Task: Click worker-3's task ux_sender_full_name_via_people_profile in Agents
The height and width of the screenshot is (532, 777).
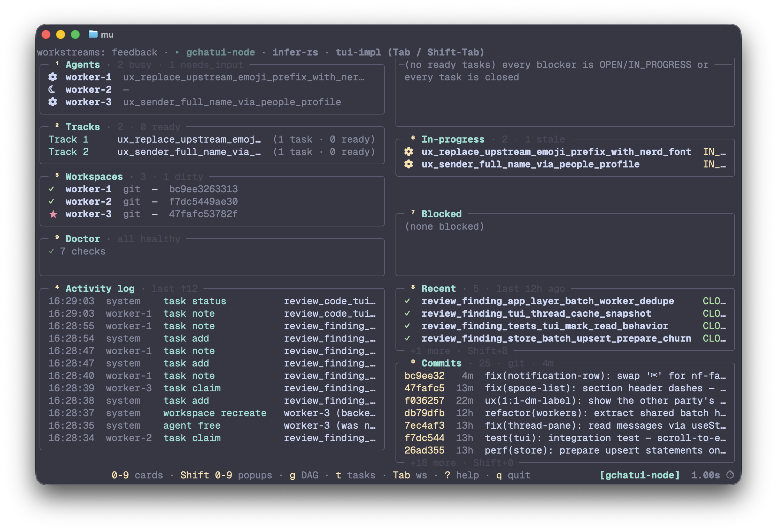Action: (232, 102)
